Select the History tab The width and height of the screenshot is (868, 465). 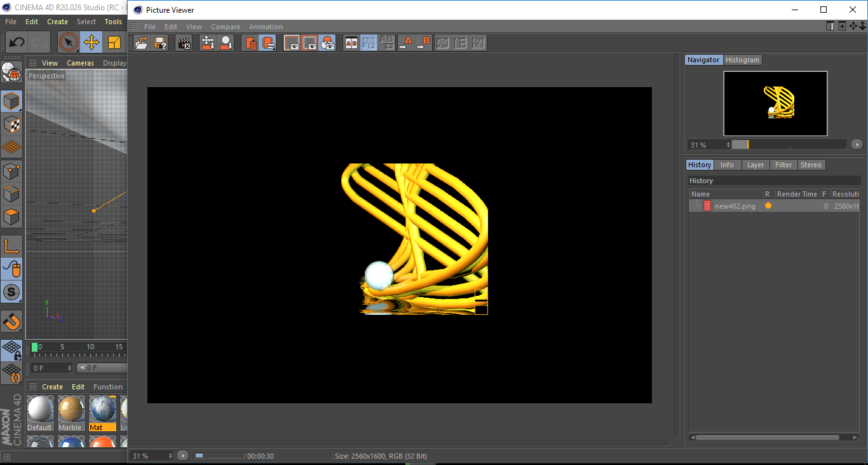pyautogui.click(x=700, y=165)
